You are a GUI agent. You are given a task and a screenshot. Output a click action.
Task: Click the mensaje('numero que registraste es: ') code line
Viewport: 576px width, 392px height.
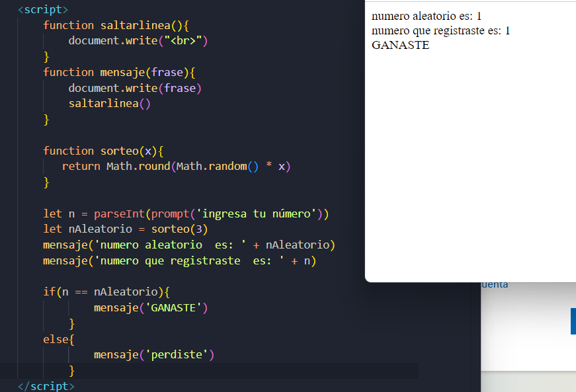[180, 261]
